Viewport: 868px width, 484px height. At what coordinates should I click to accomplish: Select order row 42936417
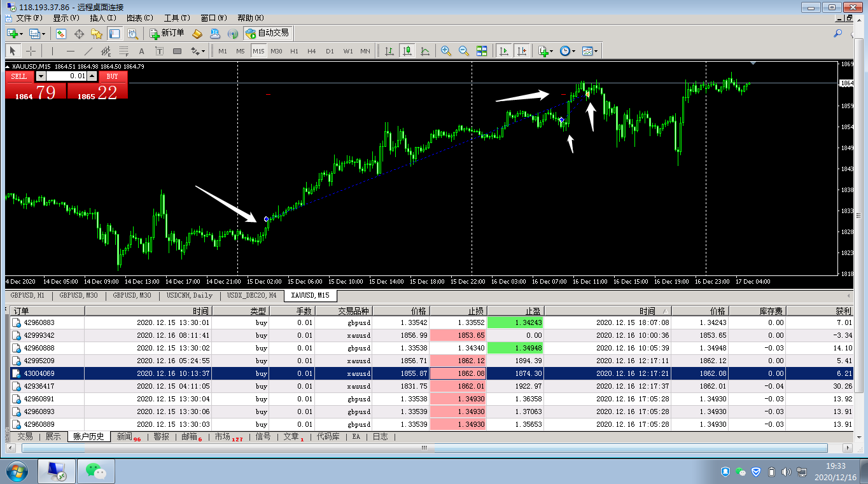tap(433, 386)
